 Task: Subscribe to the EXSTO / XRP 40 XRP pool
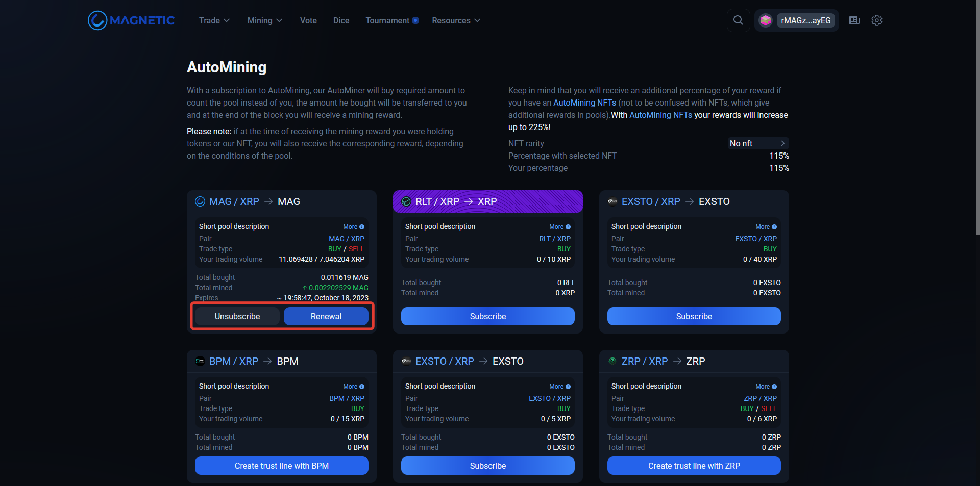pyautogui.click(x=694, y=316)
